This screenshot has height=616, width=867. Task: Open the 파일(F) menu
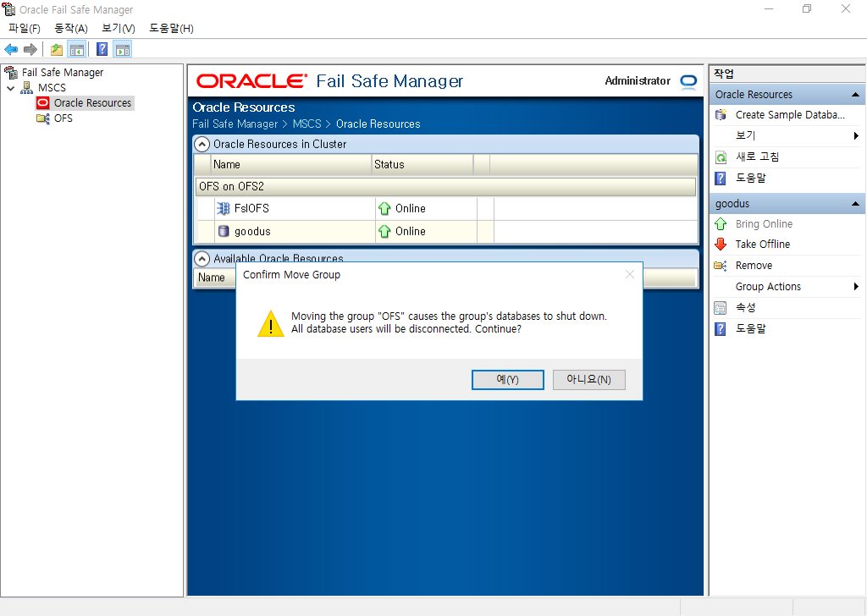25,28
